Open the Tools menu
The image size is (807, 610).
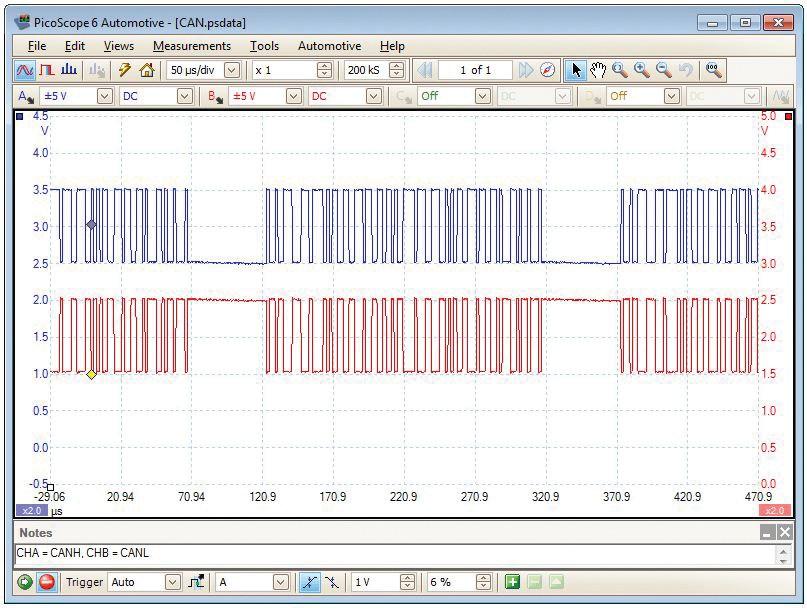tap(265, 46)
